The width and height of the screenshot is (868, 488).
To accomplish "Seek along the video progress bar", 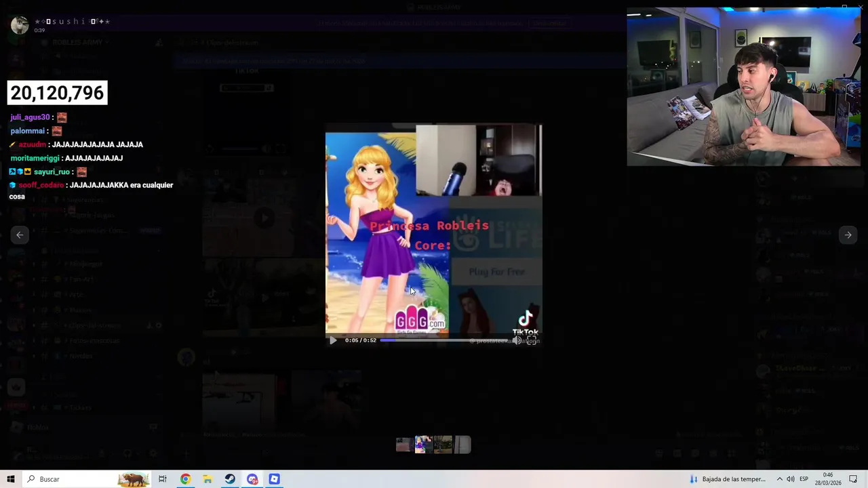I will [x=443, y=340].
